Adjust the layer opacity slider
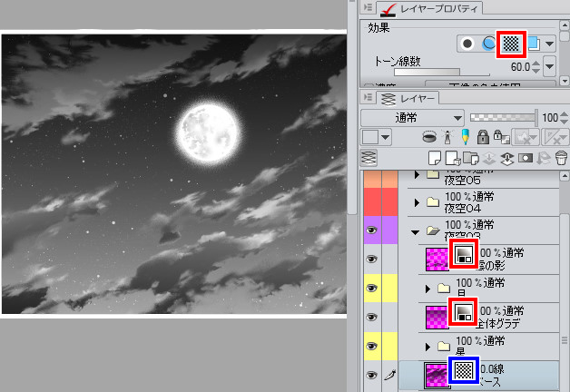Viewport: 570px width, 392px height. [x=504, y=117]
